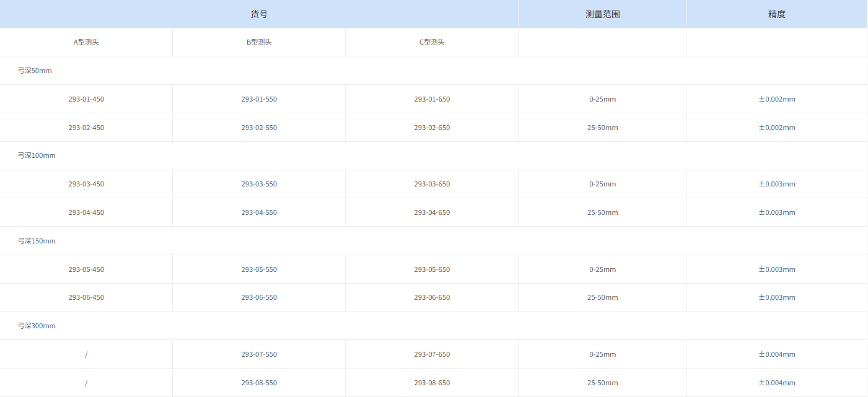Select the C型测头 subheader
The image size is (868, 397).
pyautogui.click(x=431, y=41)
